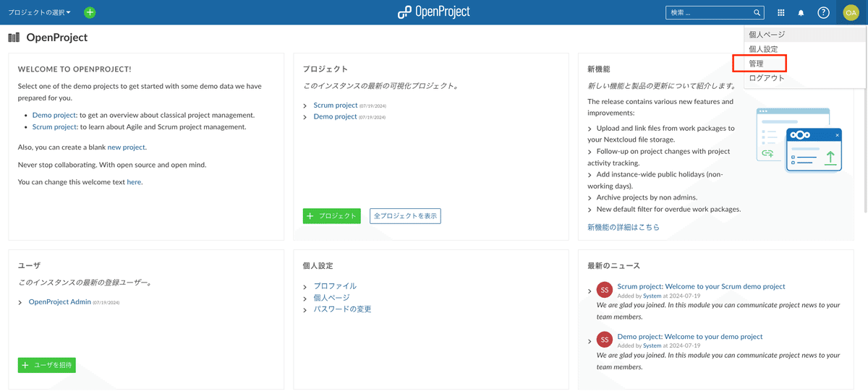
Task: Open the 個人ページ link in 個人設定 widget
Action: click(x=331, y=298)
